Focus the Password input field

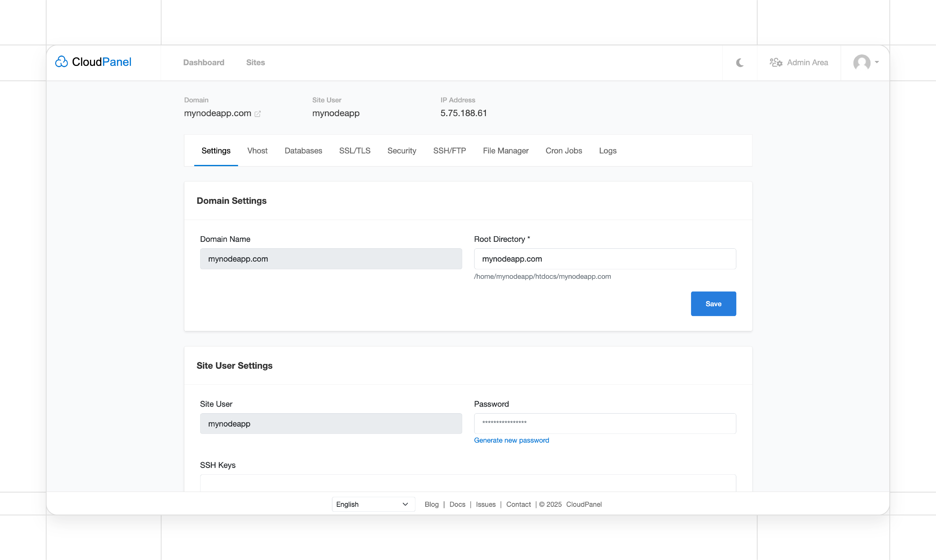tap(605, 423)
